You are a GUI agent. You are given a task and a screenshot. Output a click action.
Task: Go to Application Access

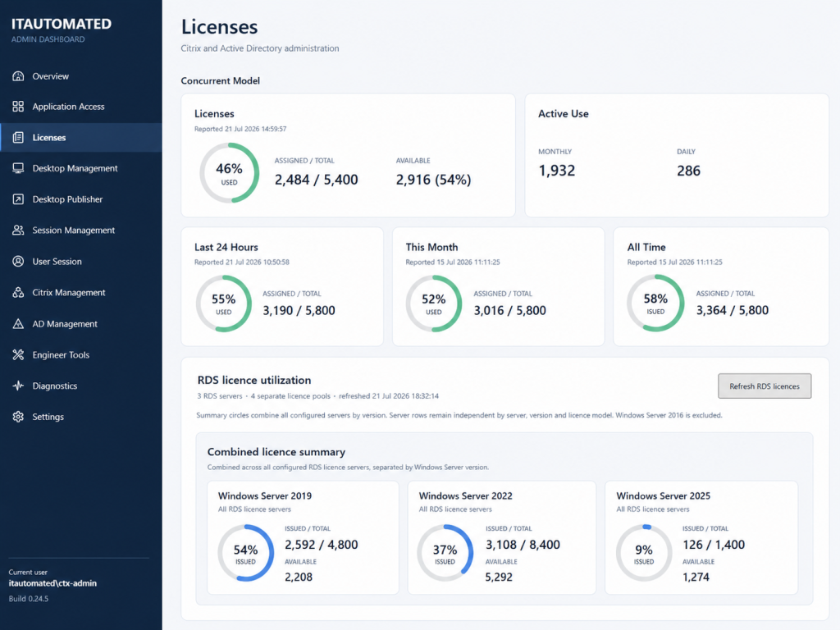[81, 107]
